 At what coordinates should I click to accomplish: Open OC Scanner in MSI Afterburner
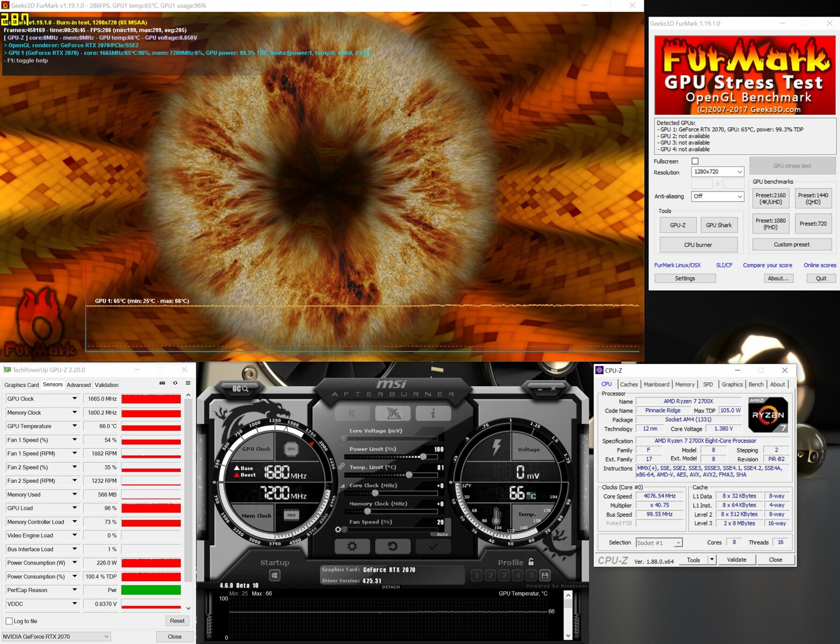(240, 389)
